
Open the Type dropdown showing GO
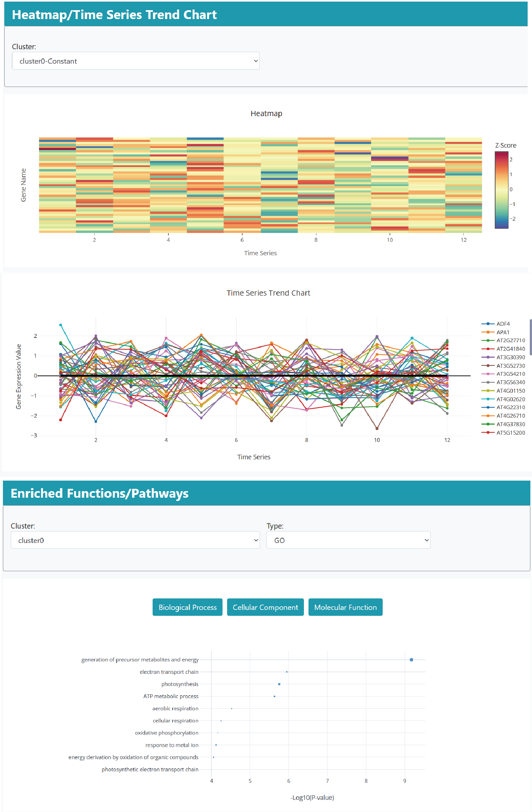coord(348,540)
